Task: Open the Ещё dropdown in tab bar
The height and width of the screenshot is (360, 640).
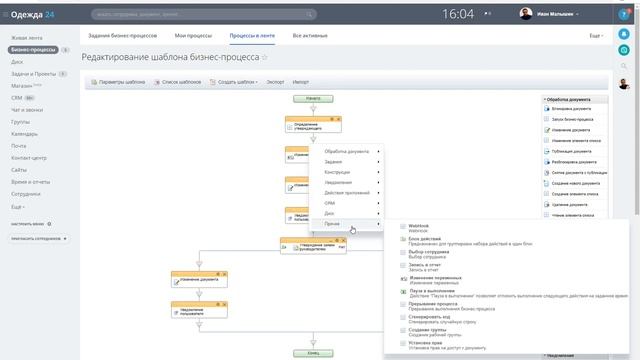Action: 596,36
